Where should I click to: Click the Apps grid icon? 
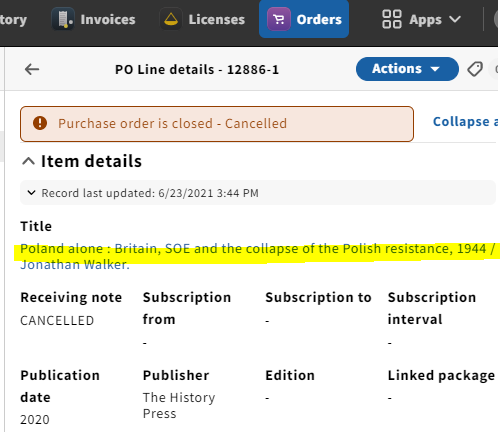tap(392, 19)
